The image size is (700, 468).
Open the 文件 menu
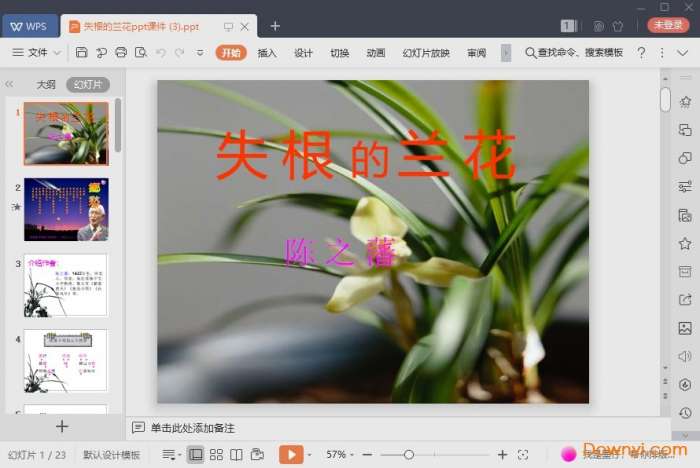[38, 53]
